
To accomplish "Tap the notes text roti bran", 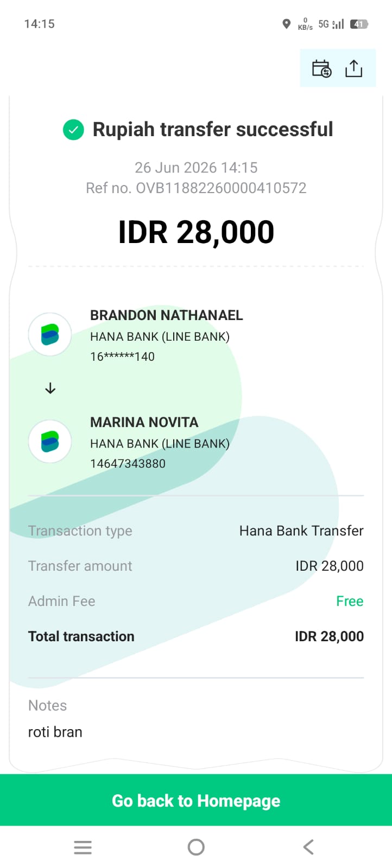I will click(55, 732).
